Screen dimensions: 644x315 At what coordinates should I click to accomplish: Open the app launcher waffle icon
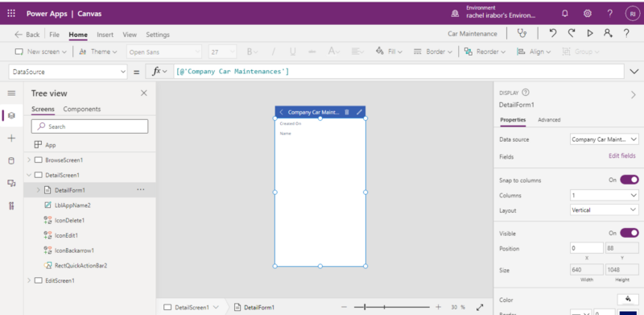[x=11, y=14]
